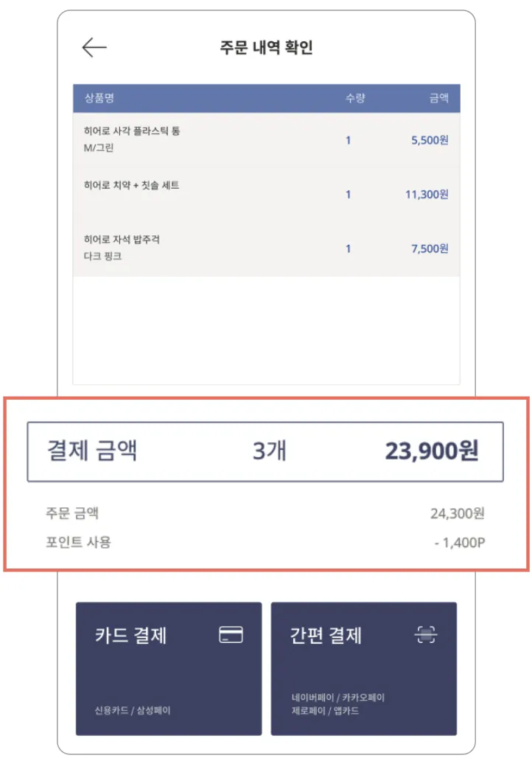Tap the 신용카드 / 삼성페이 caption
532x761 pixels.
[133, 711]
